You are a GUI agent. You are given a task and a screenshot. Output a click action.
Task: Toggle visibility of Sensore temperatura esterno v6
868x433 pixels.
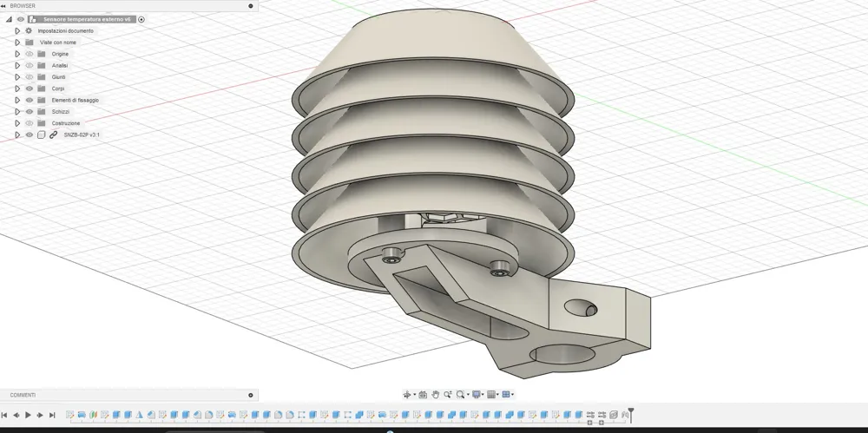21,19
